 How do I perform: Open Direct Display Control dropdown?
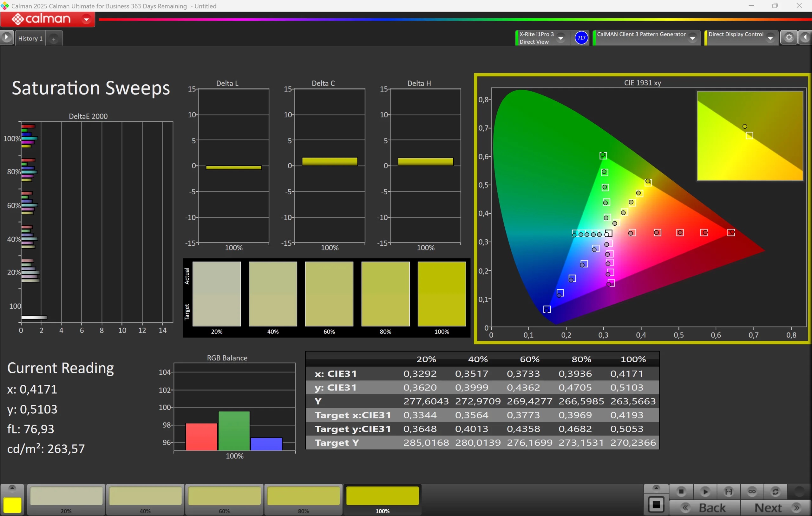(770, 38)
